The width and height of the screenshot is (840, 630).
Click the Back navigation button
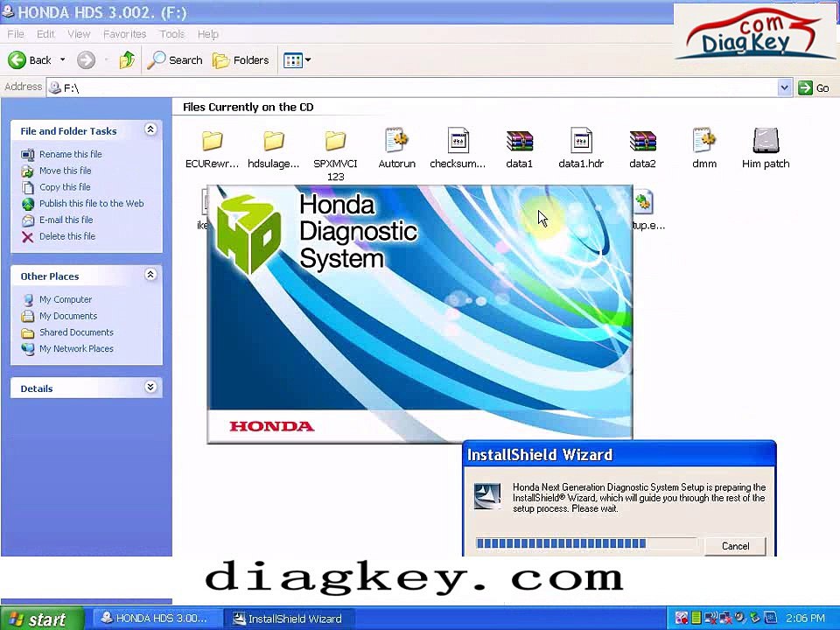pyautogui.click(x=30, y=60)
